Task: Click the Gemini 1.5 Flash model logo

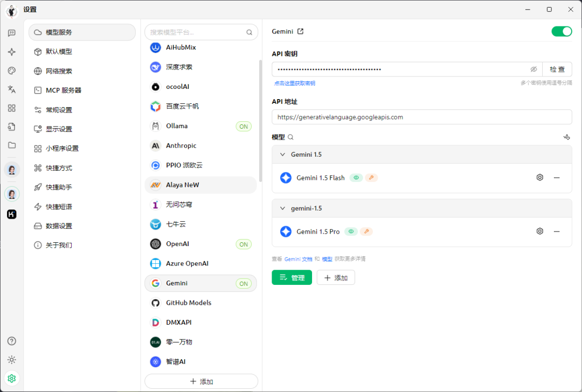Action: click(x=286, y=178)
